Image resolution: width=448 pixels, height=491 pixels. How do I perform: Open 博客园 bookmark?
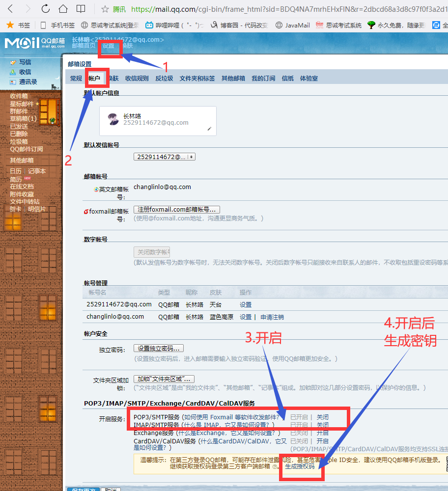coord(239,25)
